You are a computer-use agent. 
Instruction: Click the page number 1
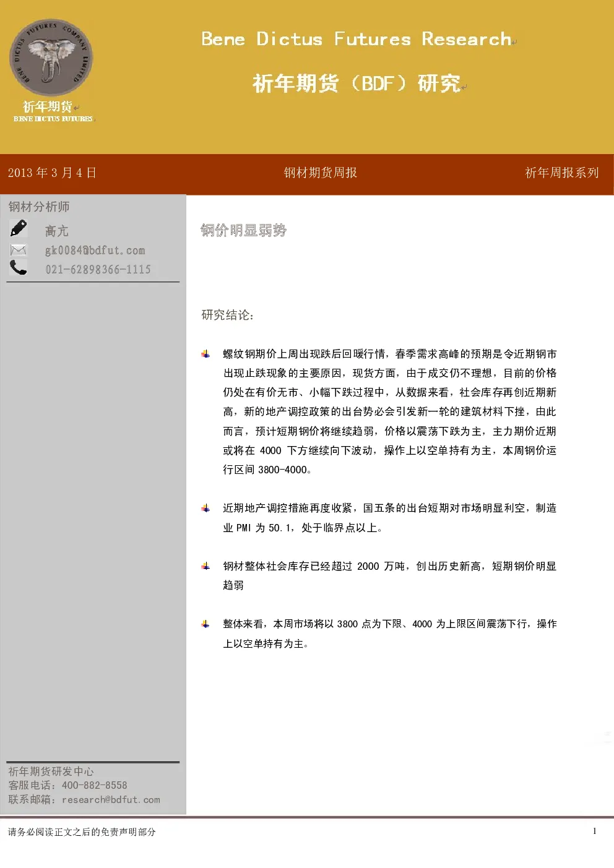(595, 831)
